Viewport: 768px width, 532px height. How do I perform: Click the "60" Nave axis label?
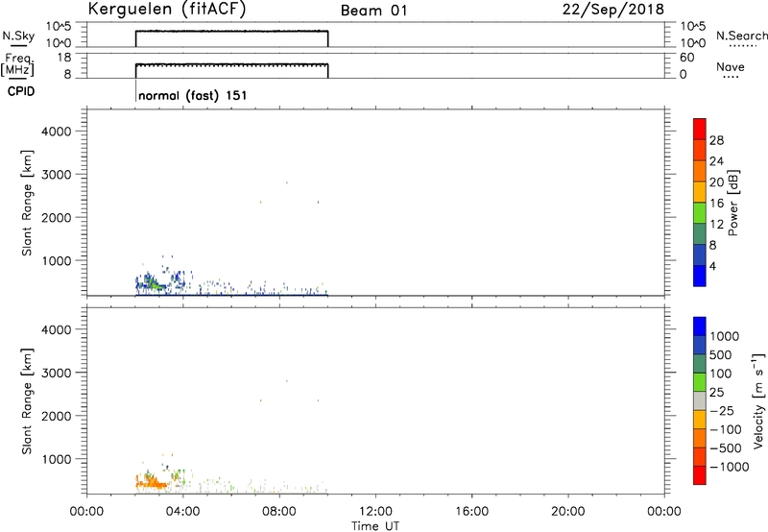pos(686,58)
